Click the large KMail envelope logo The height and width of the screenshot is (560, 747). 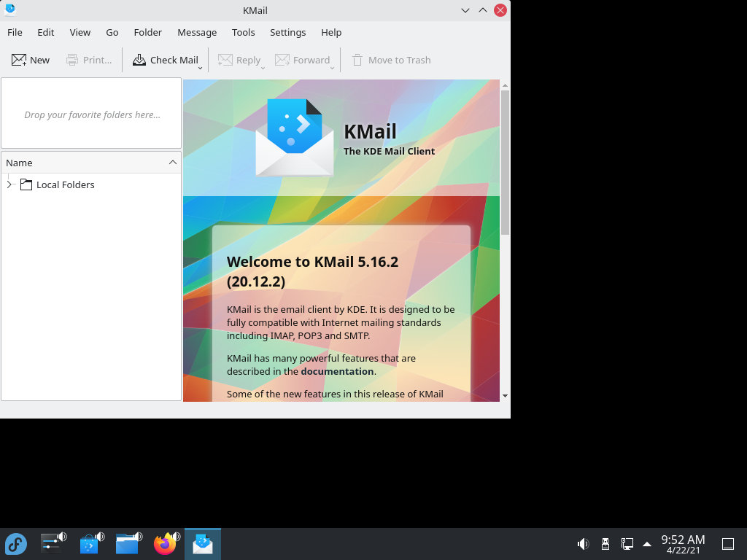(295, 138)
